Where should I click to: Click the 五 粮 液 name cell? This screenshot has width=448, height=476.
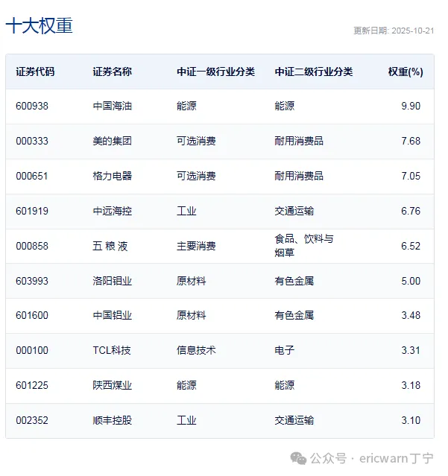pos(110,246)
